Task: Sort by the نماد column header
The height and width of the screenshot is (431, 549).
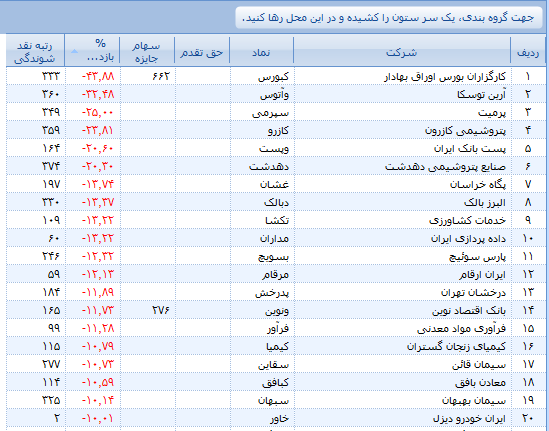Action: click(262, 50)
